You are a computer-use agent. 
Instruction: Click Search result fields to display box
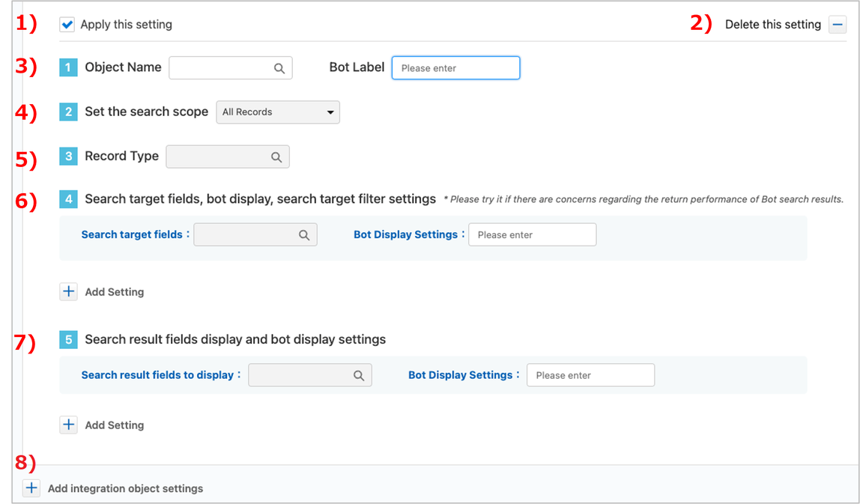click(x=300, y=376)
